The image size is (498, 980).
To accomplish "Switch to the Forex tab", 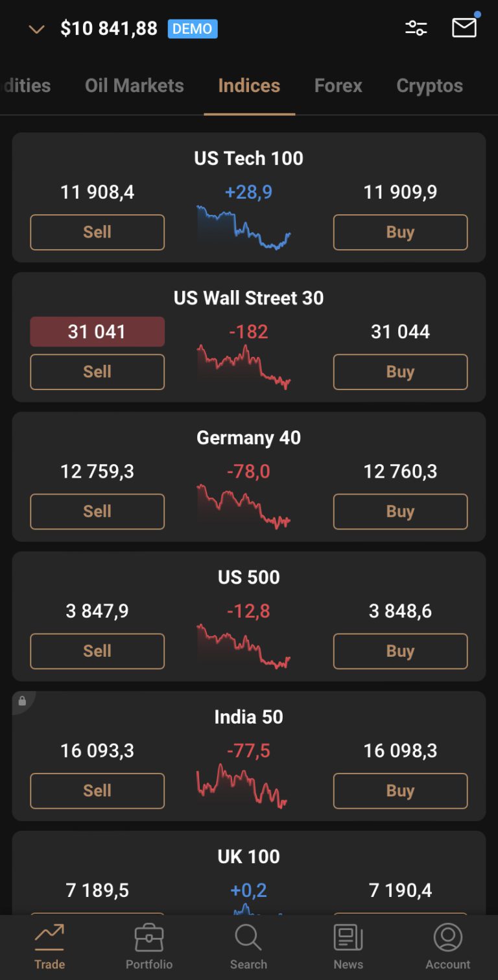I will click(x=338, y=86).
